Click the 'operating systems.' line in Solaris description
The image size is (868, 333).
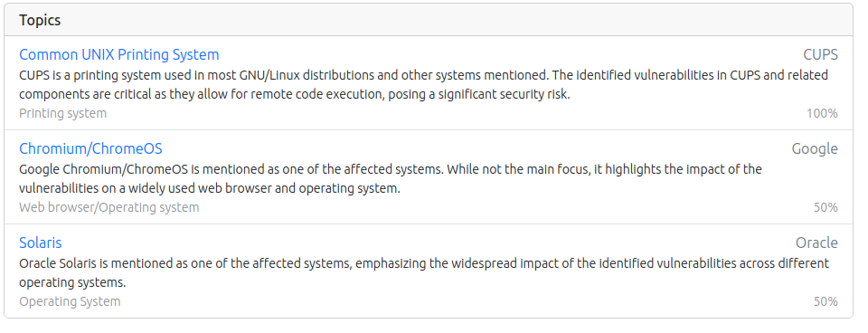[72, 283]
